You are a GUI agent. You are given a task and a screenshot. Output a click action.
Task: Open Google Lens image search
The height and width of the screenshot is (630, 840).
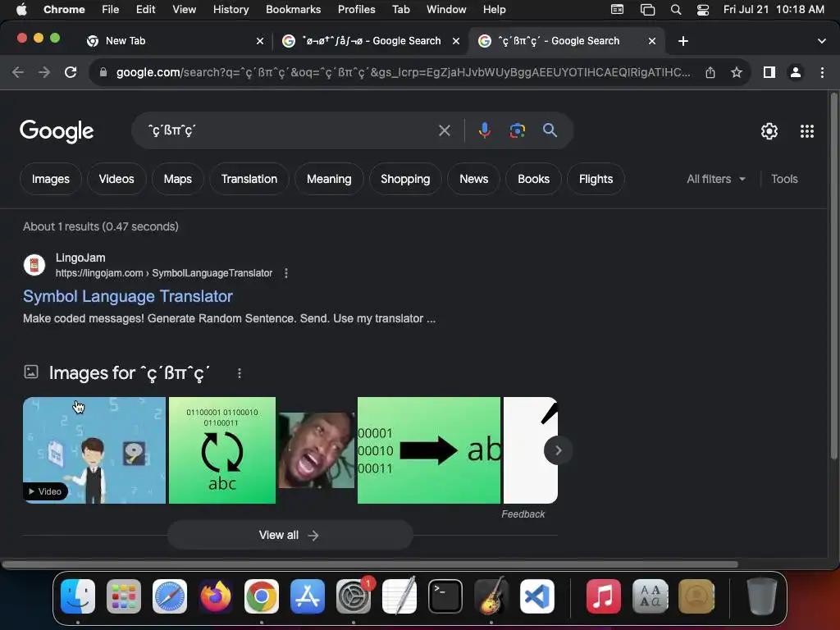[x=517, y=130]
